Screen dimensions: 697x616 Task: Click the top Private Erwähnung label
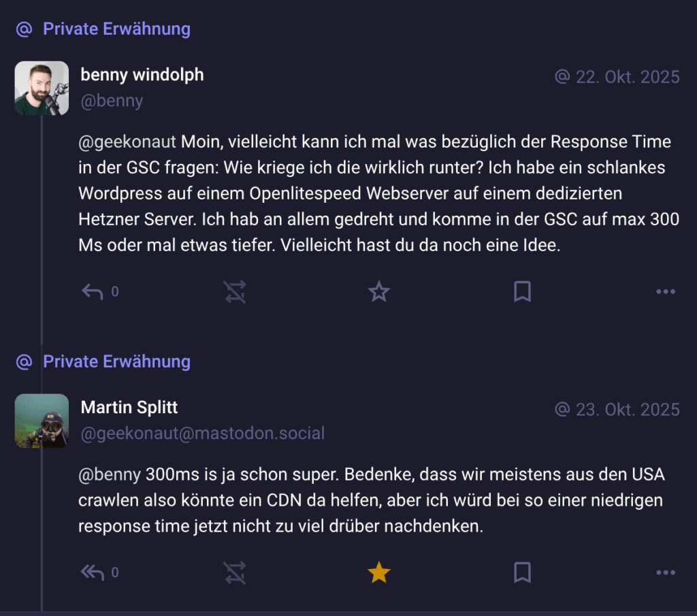tap(116, 29)
